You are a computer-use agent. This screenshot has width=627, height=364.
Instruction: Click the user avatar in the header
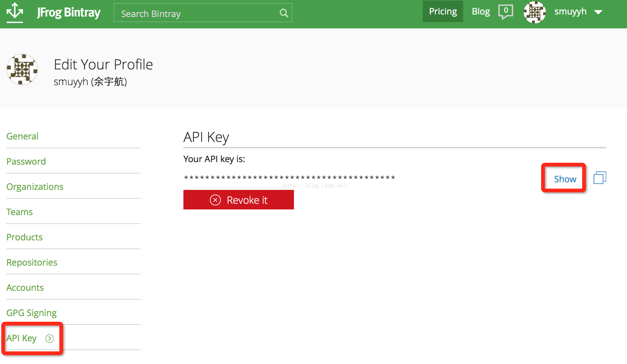tap(534, 12)
